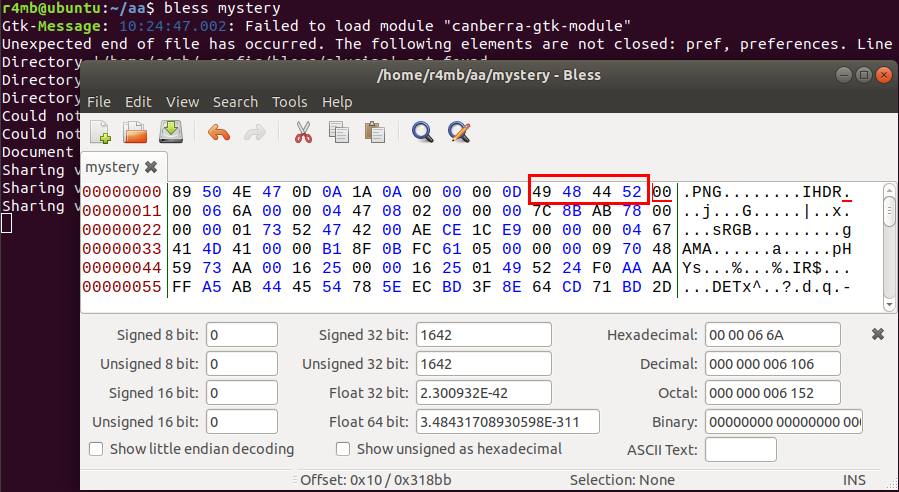Click offset label 00000033
The width and height of the screenshot is (899, 492).
point(122,249)
